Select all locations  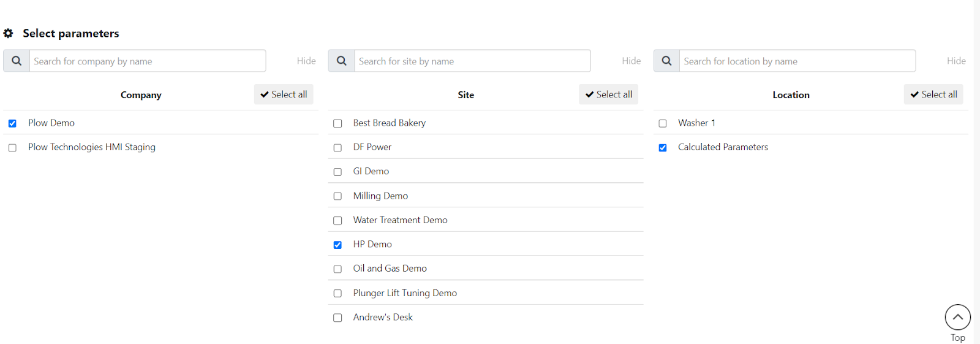(933, 94)
